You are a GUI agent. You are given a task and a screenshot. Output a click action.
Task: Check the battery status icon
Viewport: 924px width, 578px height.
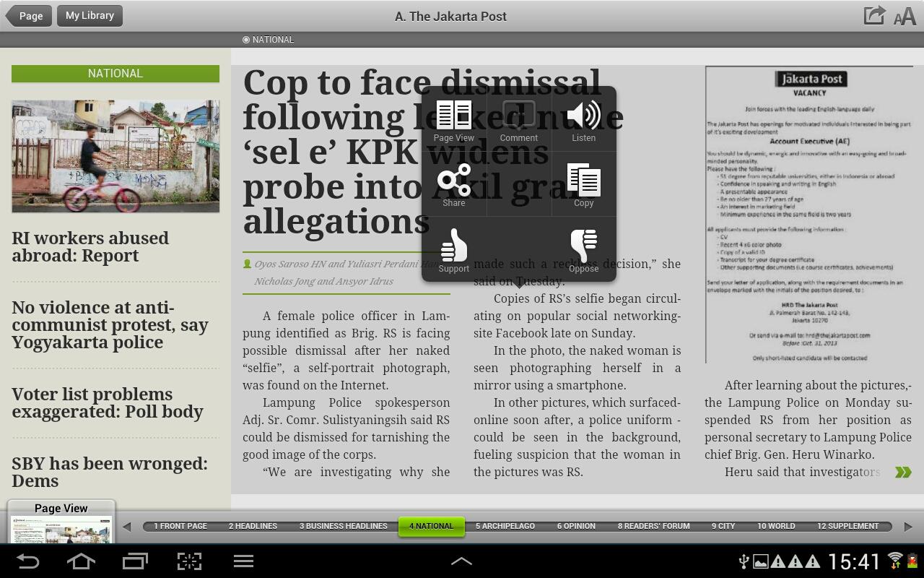[912, 561]
